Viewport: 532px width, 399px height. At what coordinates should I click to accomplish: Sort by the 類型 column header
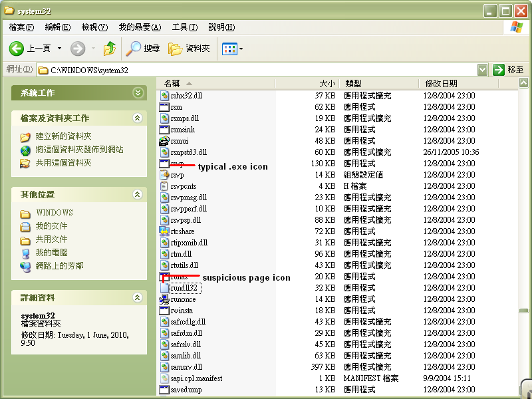click(x=378, y=84)
